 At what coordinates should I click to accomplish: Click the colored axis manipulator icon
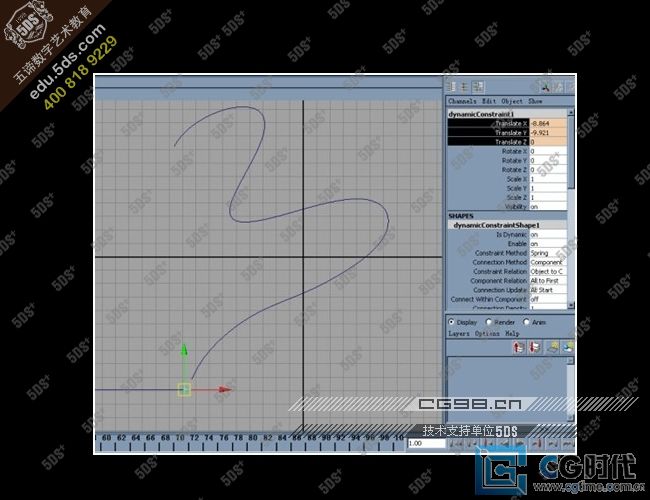tap(546, 87)
